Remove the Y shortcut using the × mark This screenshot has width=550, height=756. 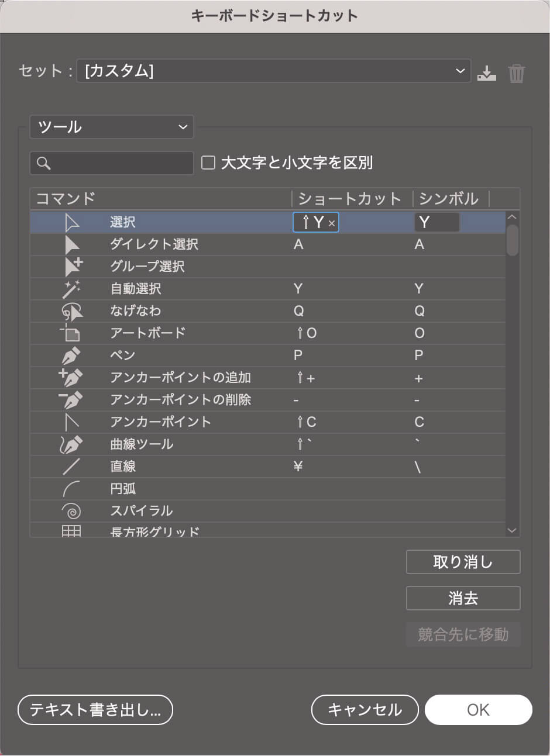coord(331,223)
